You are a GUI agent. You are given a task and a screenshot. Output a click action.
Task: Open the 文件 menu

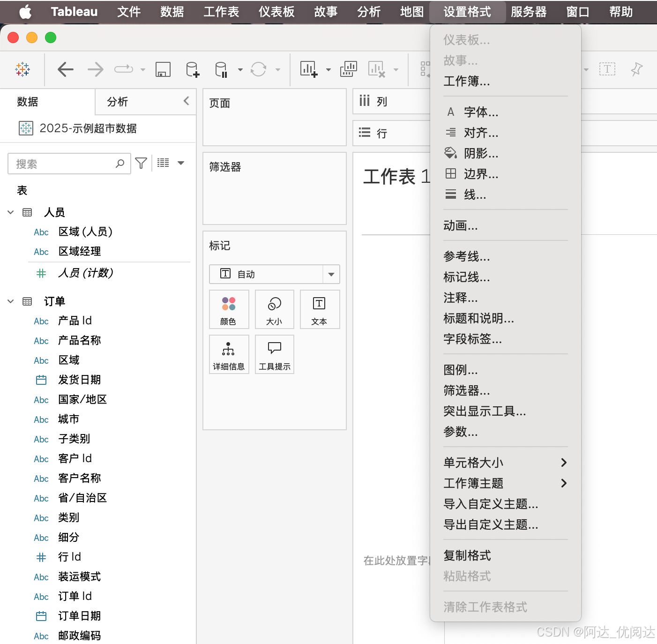click(x=129, y=12)
